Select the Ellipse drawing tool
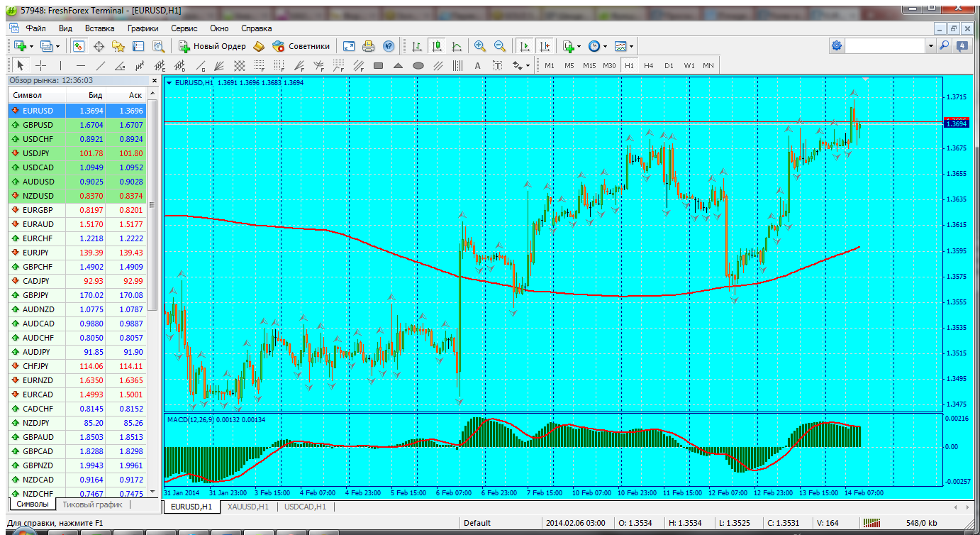Screen dimensions: 980x535 point(418,66)
